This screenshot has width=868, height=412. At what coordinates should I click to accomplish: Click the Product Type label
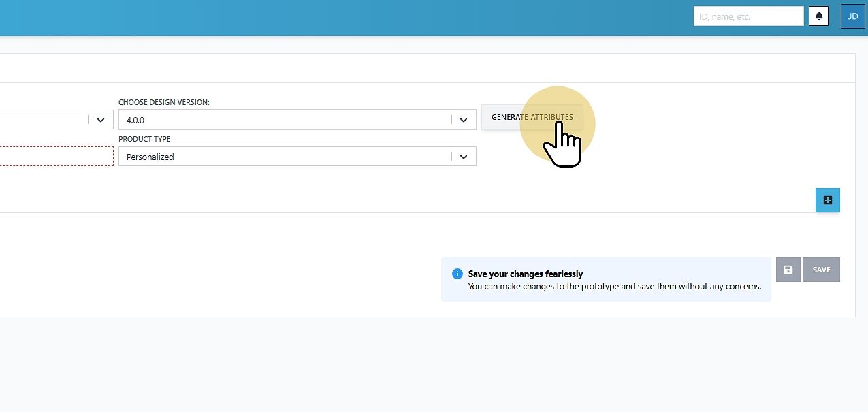(144, 139)
